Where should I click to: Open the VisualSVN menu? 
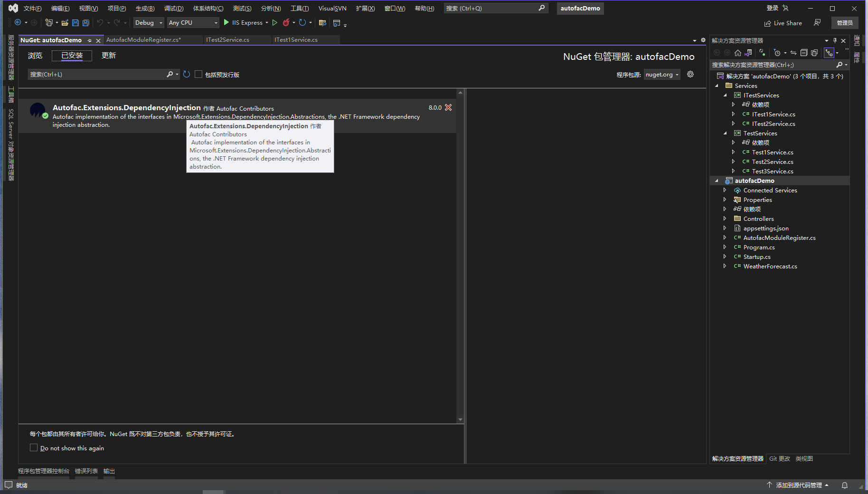pos(332,8)
